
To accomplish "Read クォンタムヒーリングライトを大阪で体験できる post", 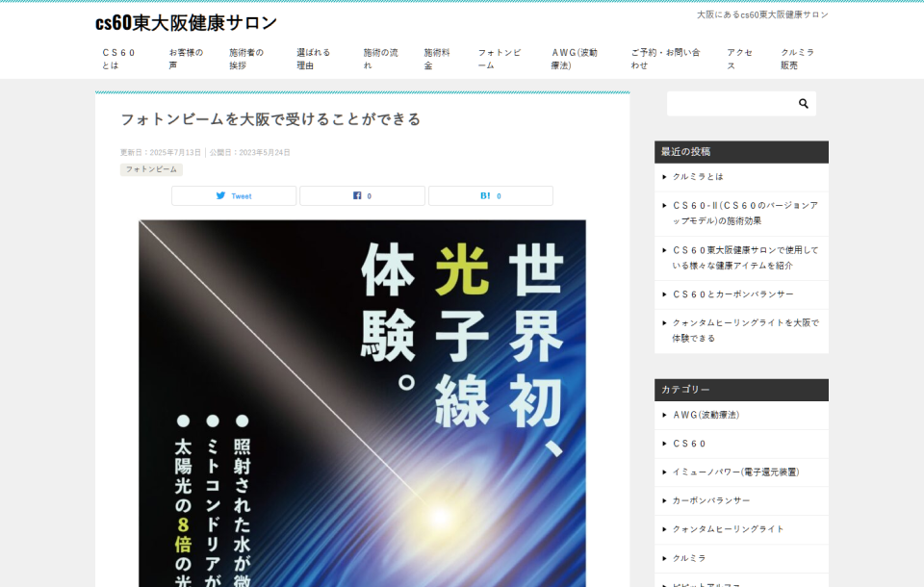I will tap(745, 330).
